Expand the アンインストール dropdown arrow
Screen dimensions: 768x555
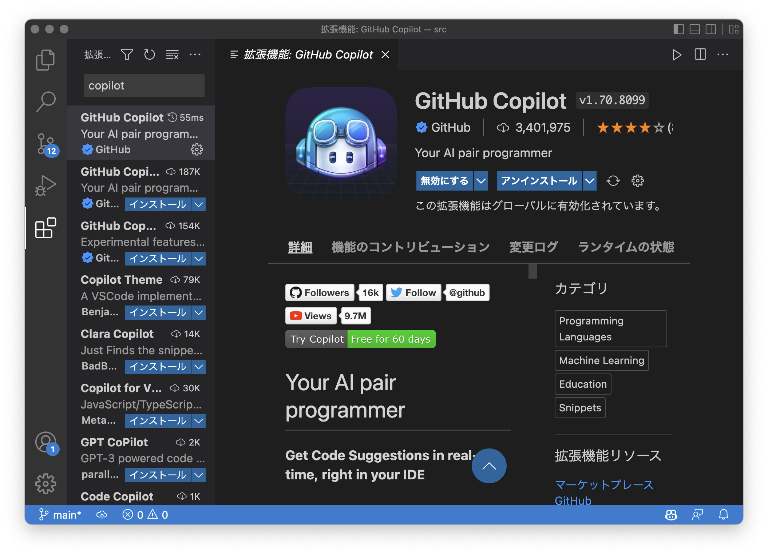[590, 181]
